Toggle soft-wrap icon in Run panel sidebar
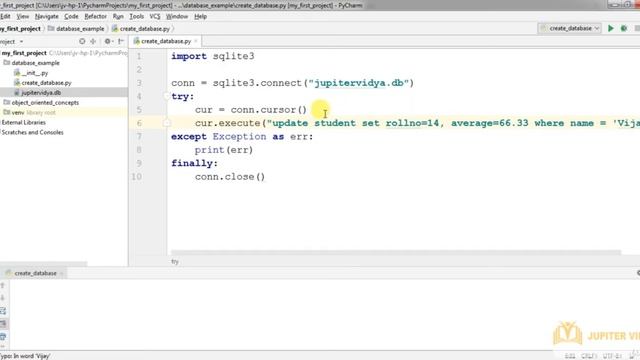 click(3, 311)
